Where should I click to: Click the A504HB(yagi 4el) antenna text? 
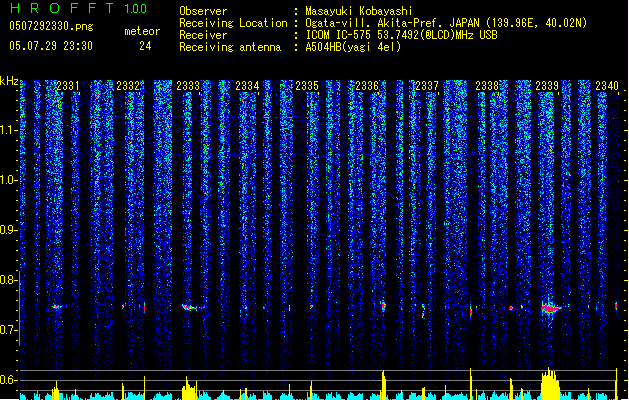[x=353, y=47]
